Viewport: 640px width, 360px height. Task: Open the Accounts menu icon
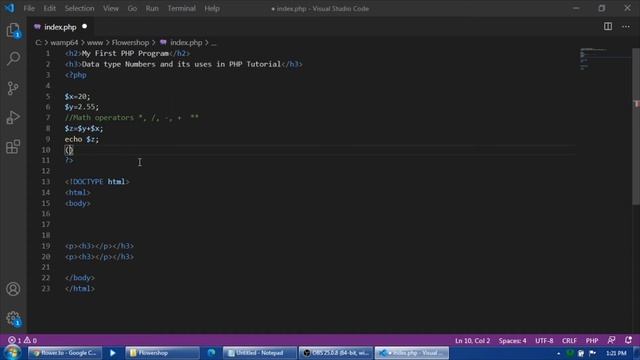13,289
